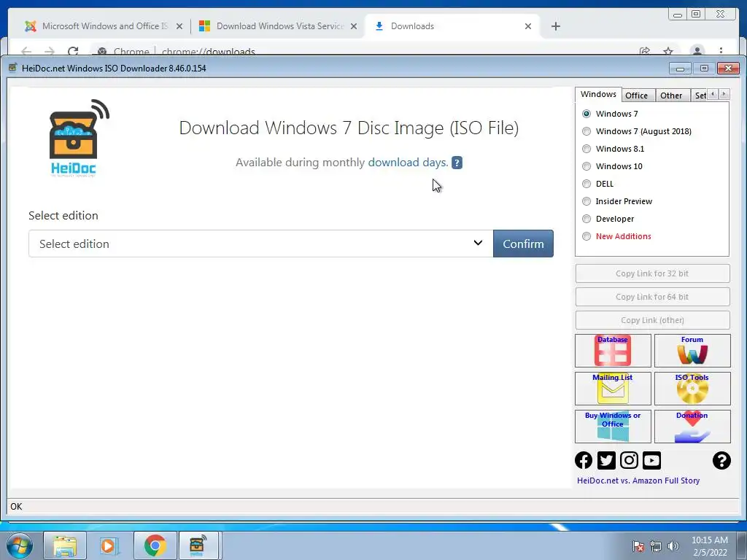Click Show desktop strip at taskbar end
The width and height of the screenshot is (747, 560).
coord(742,546)
